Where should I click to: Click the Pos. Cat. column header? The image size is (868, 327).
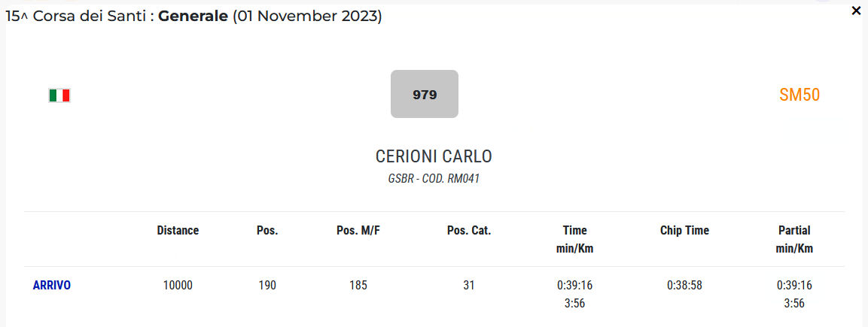(x=469, y=230)
